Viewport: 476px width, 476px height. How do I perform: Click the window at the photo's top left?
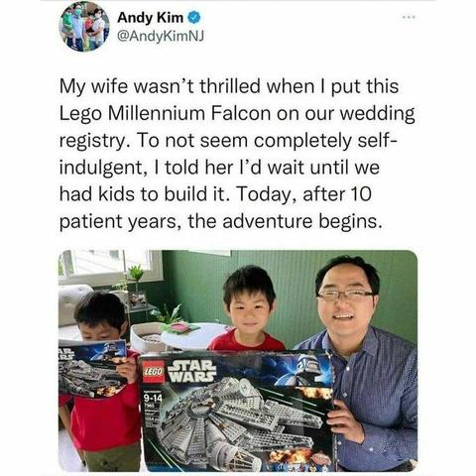[x=111, y=267]
